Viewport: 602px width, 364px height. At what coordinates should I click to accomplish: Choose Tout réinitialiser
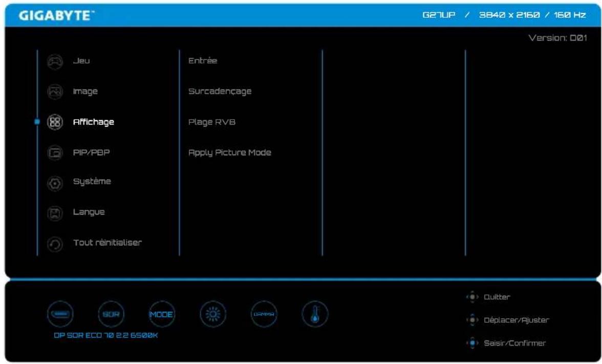tap(107, 242)
